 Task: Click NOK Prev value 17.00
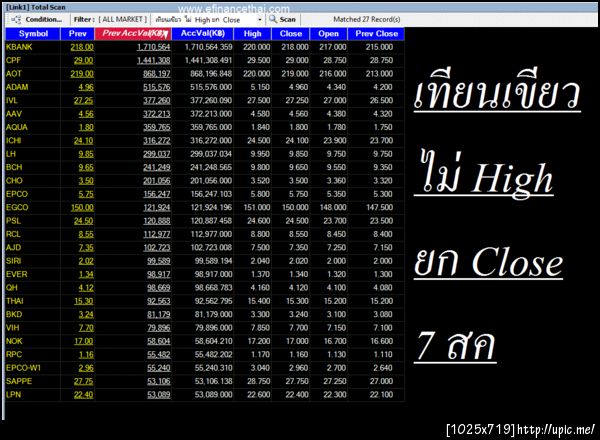pyautogui.click(x=83, y=341)
